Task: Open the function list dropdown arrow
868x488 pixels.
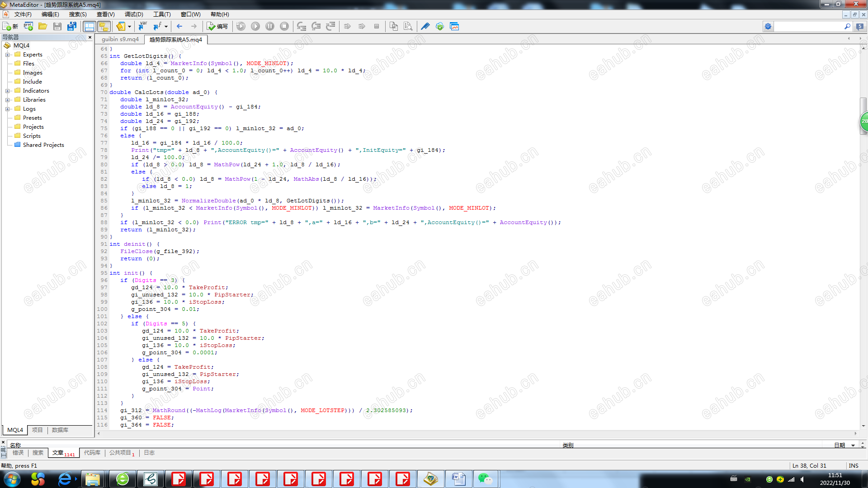Action: tap(166, 27)
